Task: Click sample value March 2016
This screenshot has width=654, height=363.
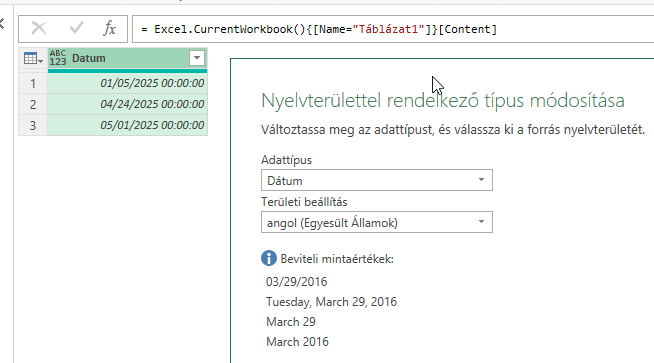Action: click(x=297, y=342)
